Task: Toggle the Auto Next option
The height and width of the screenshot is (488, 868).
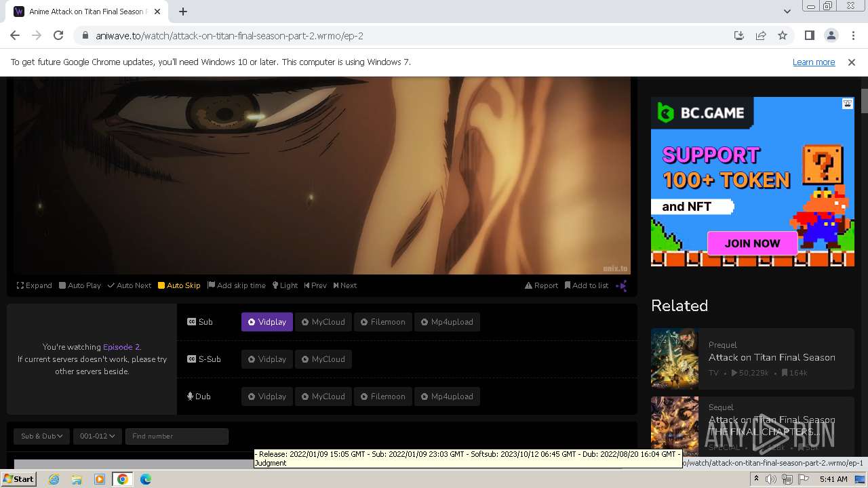Action: tap(130, 285)
